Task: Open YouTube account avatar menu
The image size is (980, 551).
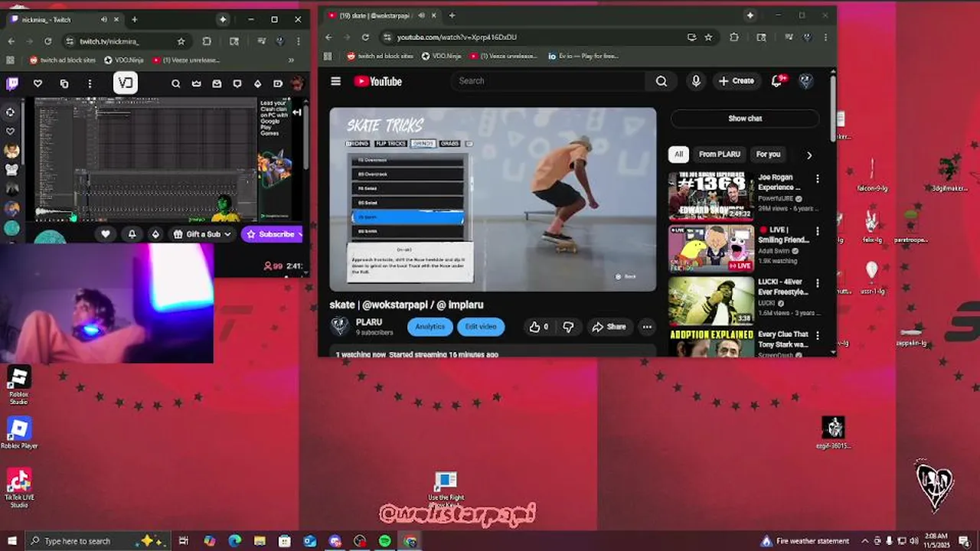Action: [x=805, y=81]
